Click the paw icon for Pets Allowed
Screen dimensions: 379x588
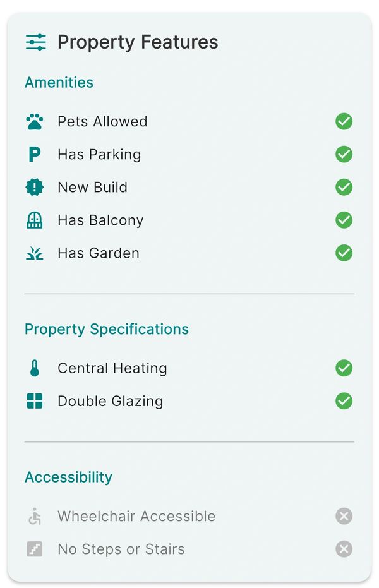pyautogui.click(x=35, y=121)
